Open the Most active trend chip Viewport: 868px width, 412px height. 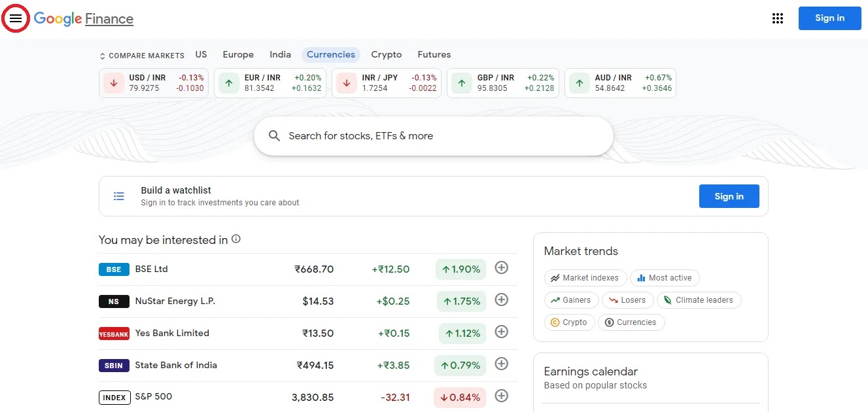point(665,278)
